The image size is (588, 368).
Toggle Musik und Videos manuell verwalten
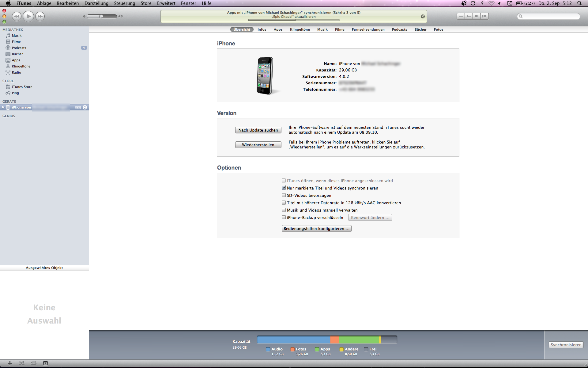tap(284, 210)
